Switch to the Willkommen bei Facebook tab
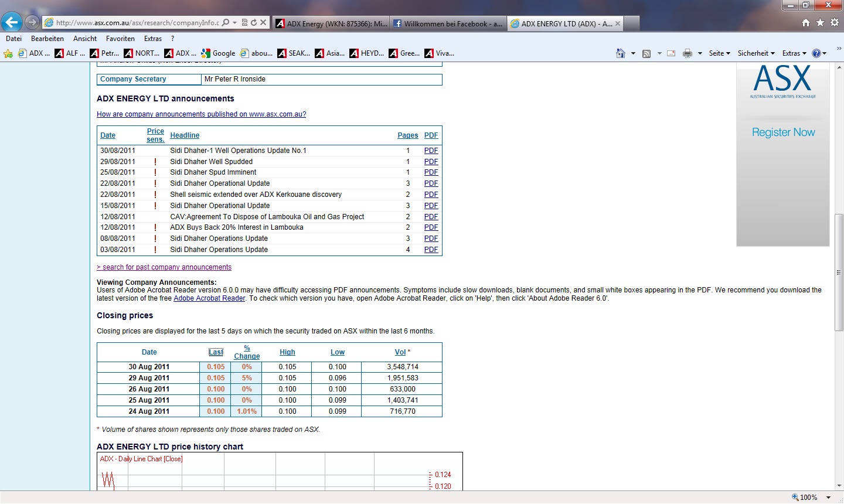The width and height of the screenshot is (844, 504). [x=448, y=23]
